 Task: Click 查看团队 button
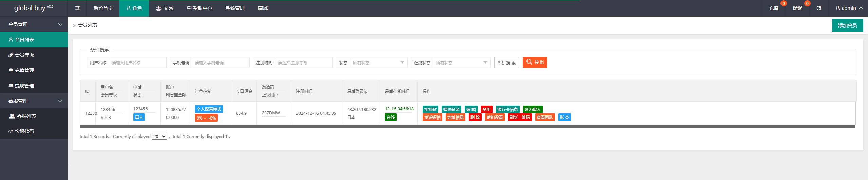click(x=545, y=117)
